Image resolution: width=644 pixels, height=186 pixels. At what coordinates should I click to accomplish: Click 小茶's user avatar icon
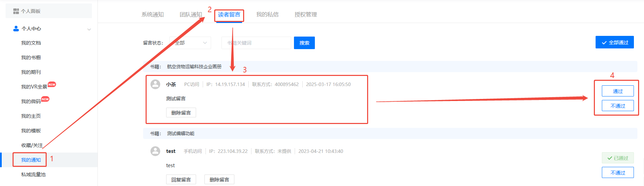click(x=155, y=84)
